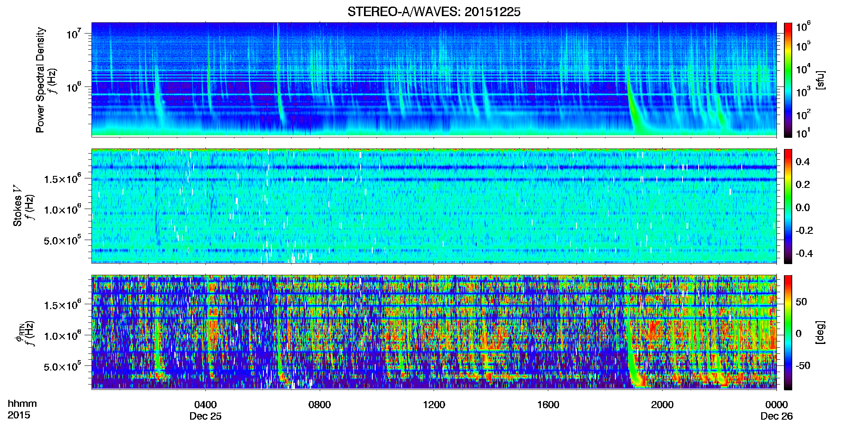
Task: Click the -0.4 label on Stokes V color bar
Action: 804,254
